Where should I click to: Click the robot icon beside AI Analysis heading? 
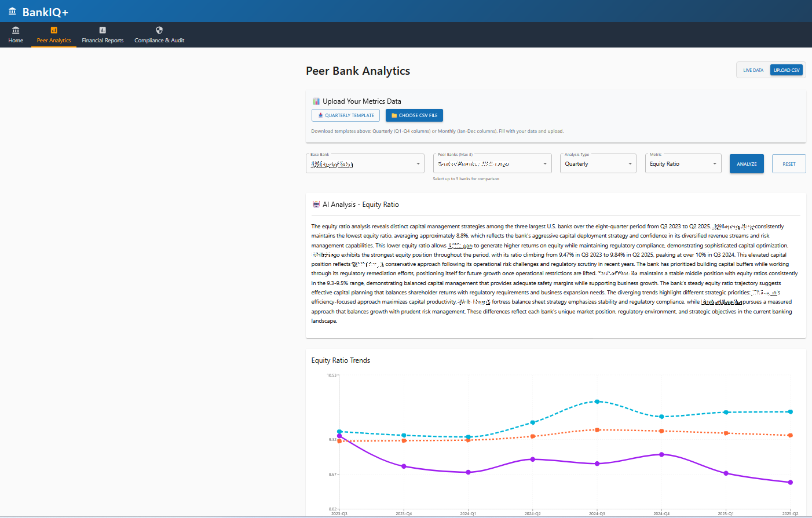pos(316,205)
